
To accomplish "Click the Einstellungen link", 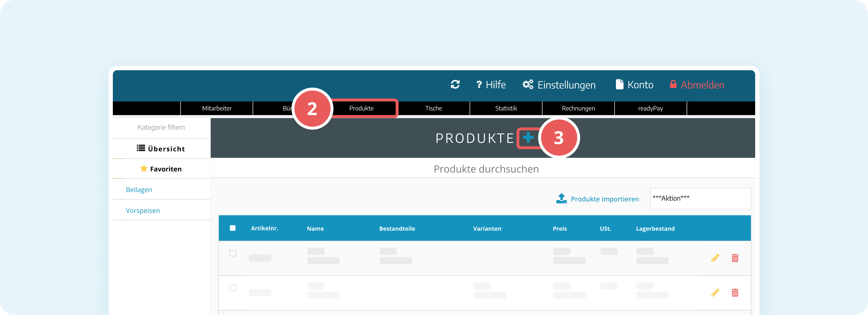I will pyautogui.click(x=566, y=85).
